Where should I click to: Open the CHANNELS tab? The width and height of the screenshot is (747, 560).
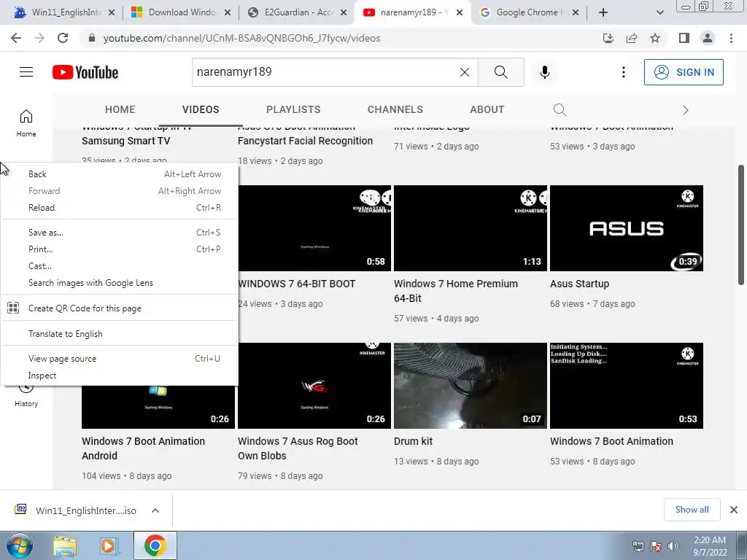point(395,109)
